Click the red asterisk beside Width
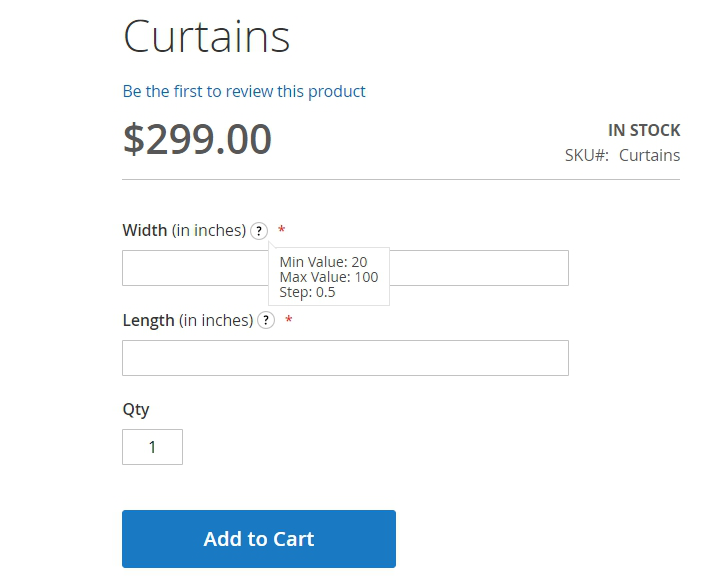 click(x=282, y=231)
